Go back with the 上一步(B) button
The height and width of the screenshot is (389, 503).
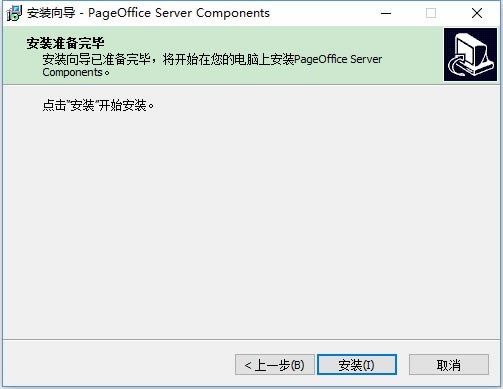(x=275, y=365)
